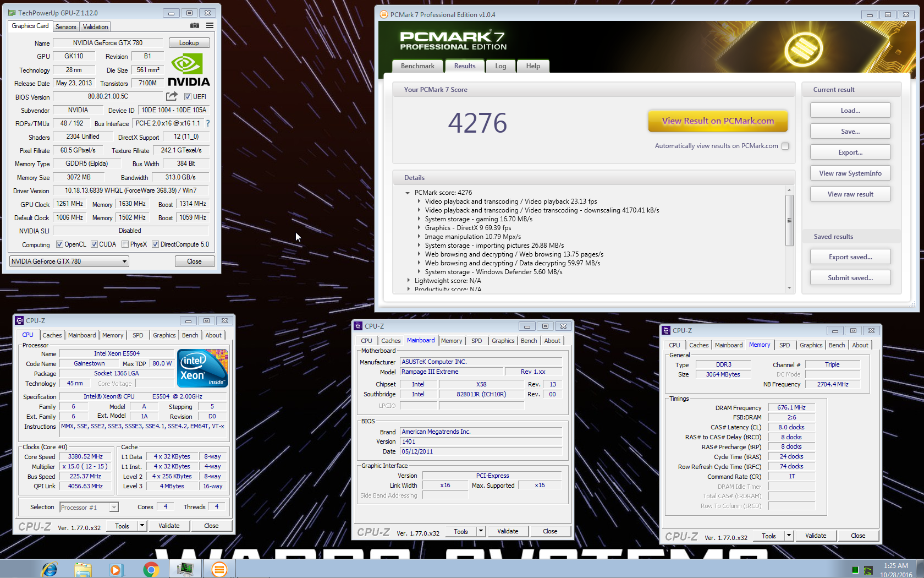This screenshot has height=578, width=924.
Task: Click Validate in CPU-Z Memory window
Action: [816, 536]
